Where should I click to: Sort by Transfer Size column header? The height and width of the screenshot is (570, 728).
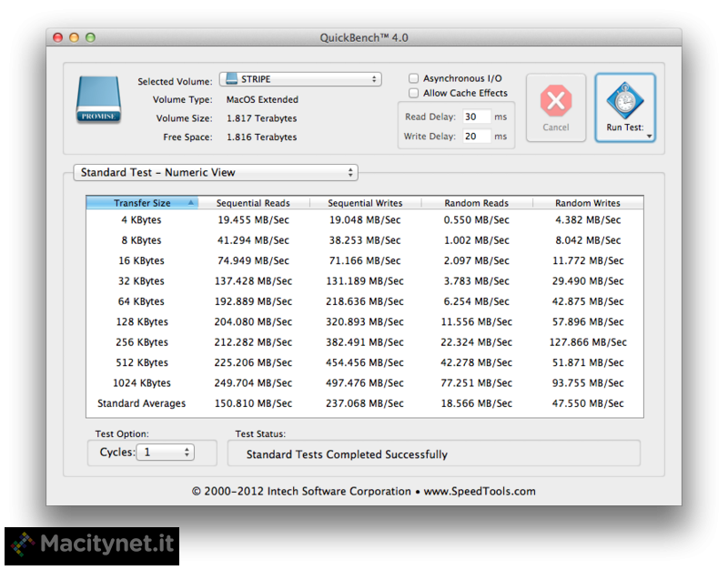coord(142,203)
